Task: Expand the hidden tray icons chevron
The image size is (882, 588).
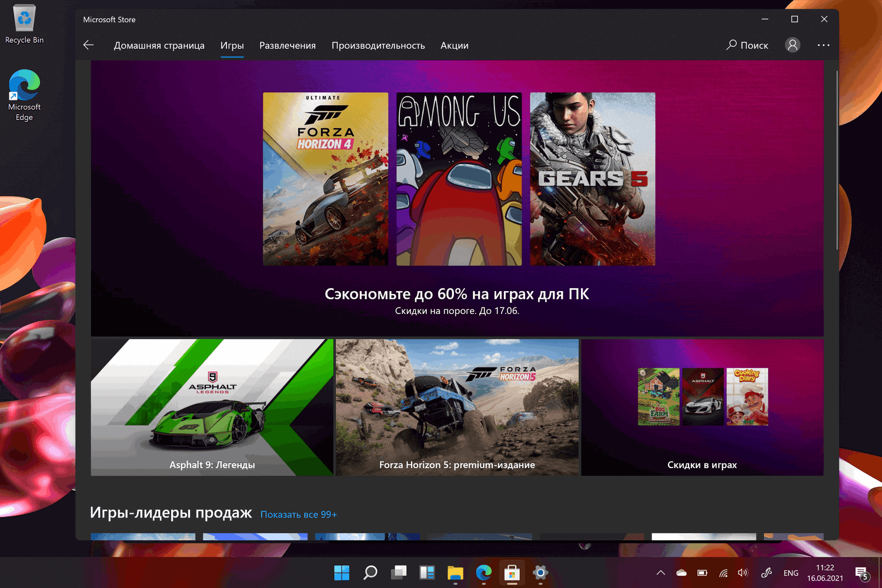Action: (x=661, y=573)
